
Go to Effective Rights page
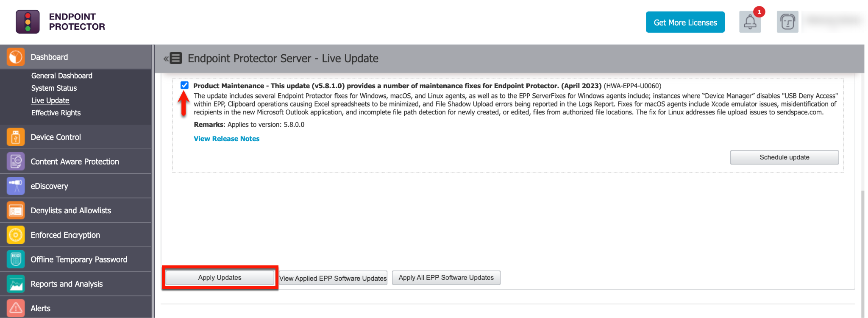56,113
